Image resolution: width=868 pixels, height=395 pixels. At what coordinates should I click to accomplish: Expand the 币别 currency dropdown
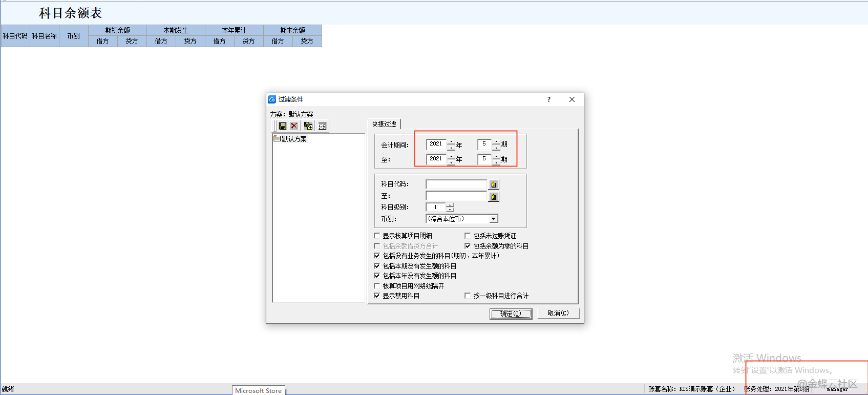click(493, 219)
